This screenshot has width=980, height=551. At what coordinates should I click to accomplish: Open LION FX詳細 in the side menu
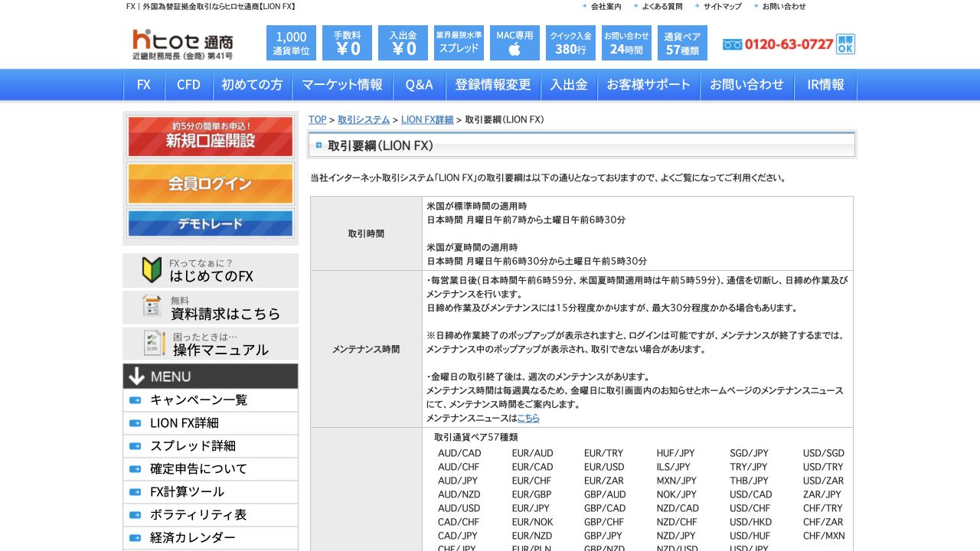click(211, 423)
